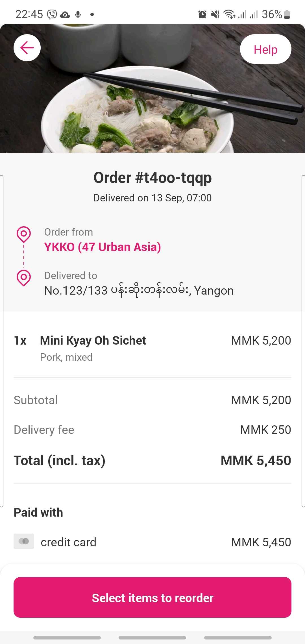
Task: Tap the Wi-Fi signal icon
Action: coord(229,14)
